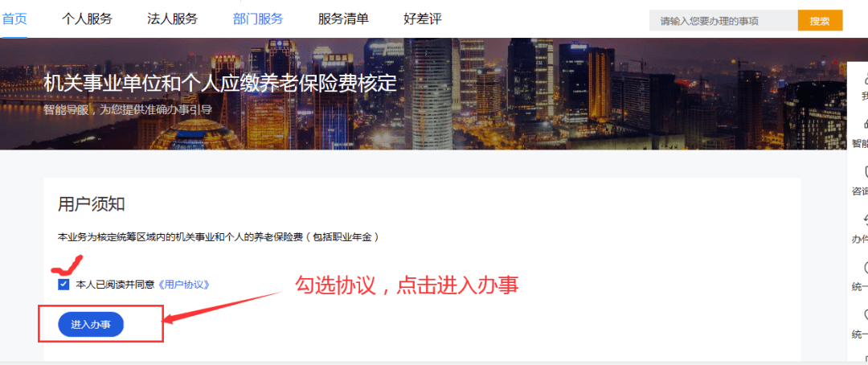Go to 部门服务 menu item
The height and width of the screenshot is (365, 868).
point(258,18)
